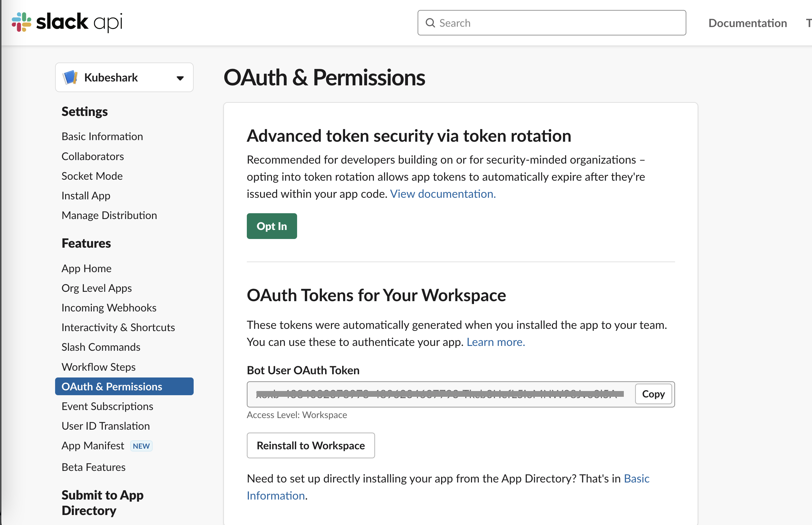Select the Socket Mode settings entry
The image size is (812, 525).
[92, 176]
